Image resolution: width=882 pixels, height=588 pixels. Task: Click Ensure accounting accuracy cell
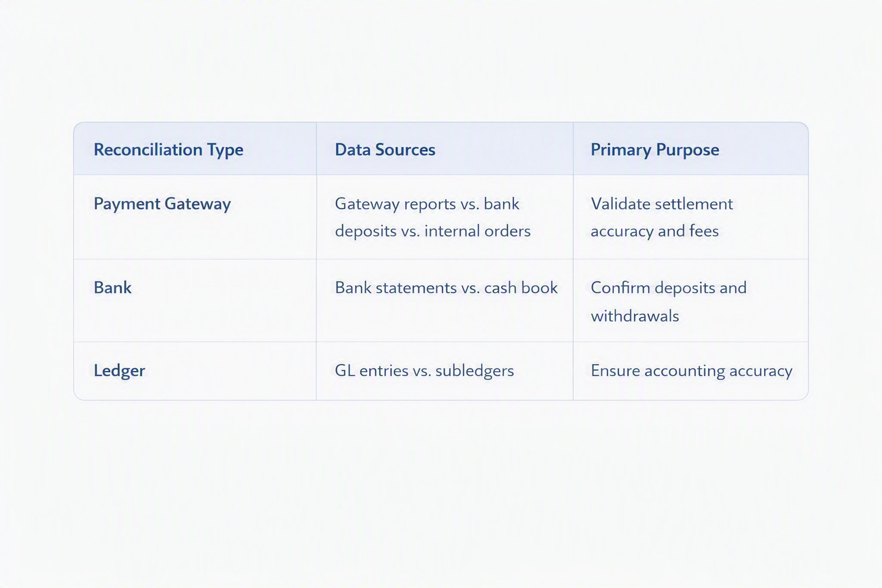[691, 371]
